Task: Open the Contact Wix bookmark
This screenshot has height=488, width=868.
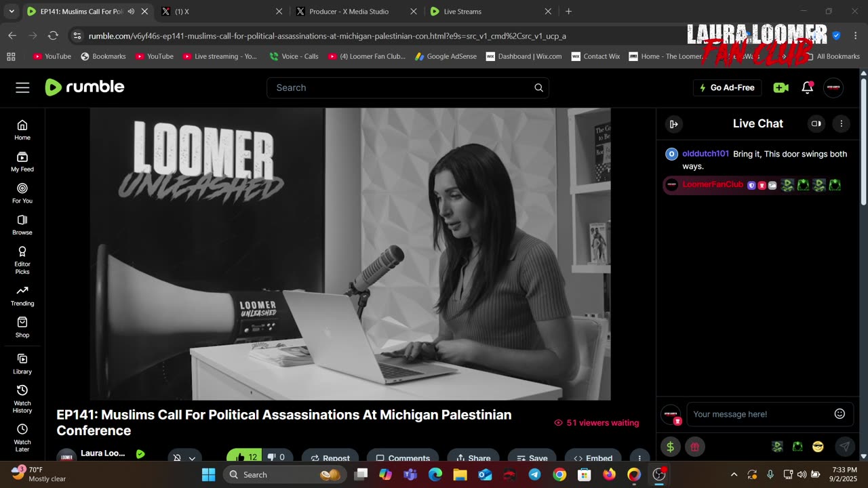Action: coord(596,56)
